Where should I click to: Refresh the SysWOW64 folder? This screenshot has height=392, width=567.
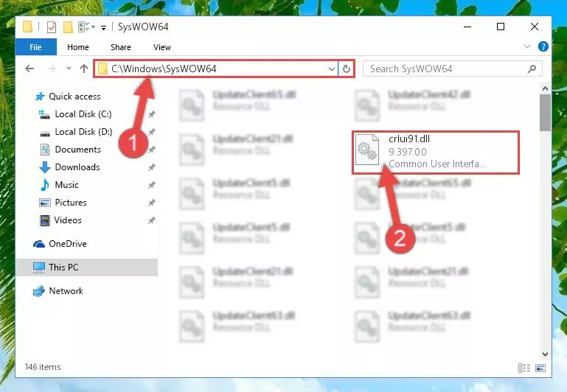click(x=347, y=69)
